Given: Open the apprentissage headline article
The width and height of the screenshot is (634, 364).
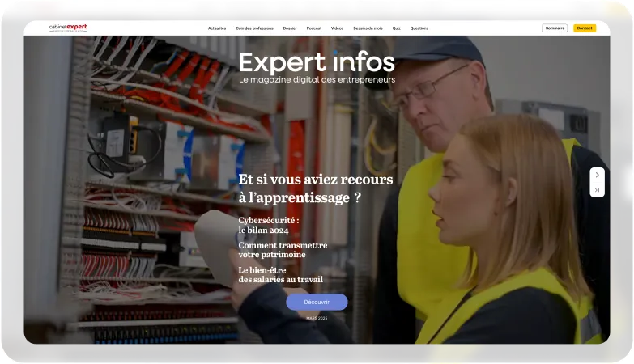Looking at the screenshot, I should [315, 188].
